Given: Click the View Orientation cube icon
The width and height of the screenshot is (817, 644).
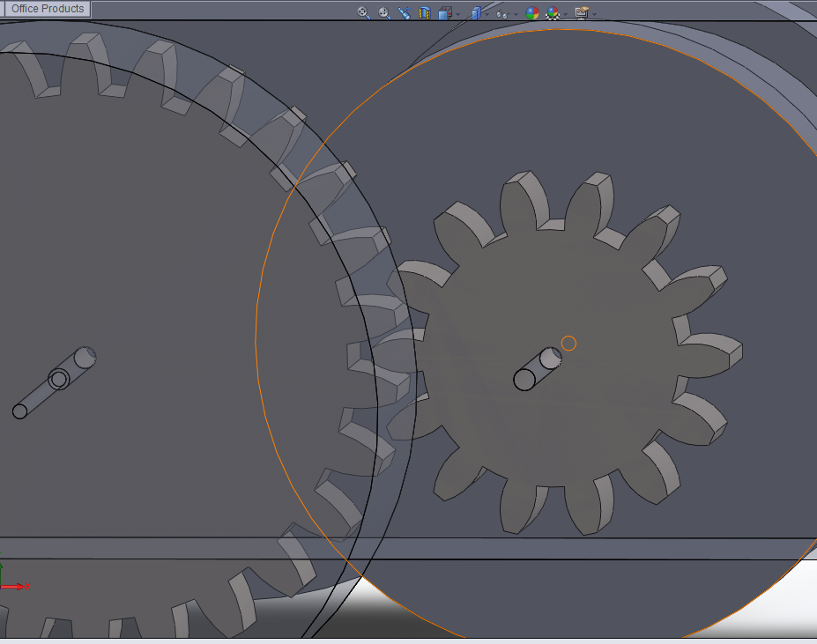Looking at the screenshot, I should click(x=444, y=12).
